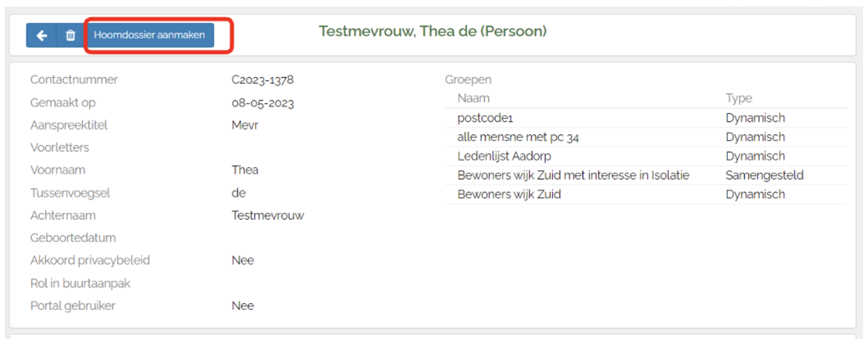Click the Naam column header
Screen dimensions: 868x345
pos(473,98)
